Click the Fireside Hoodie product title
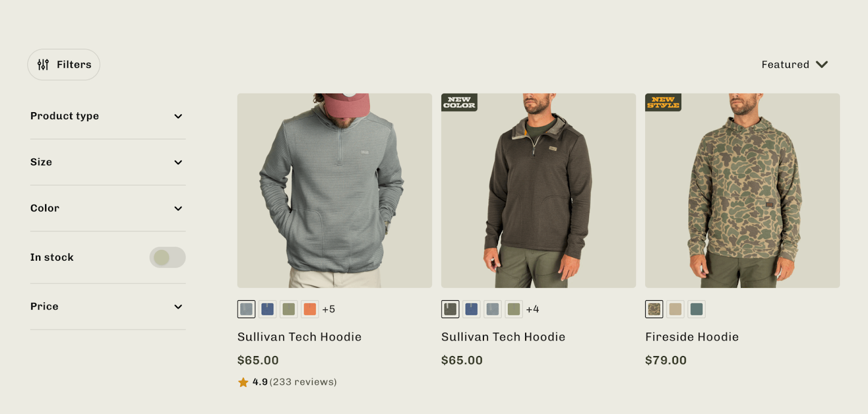Screen dimensions: 868x414 (x=692, y=337)
